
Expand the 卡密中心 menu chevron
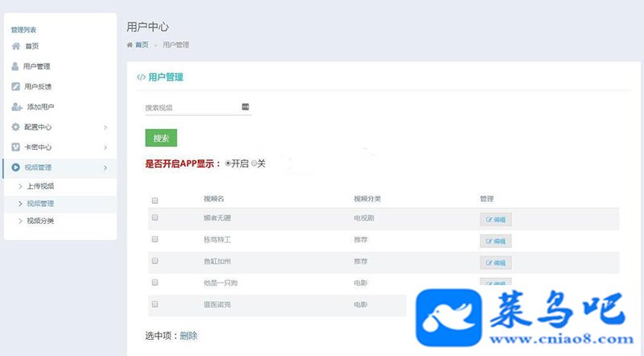pos(105,147)
